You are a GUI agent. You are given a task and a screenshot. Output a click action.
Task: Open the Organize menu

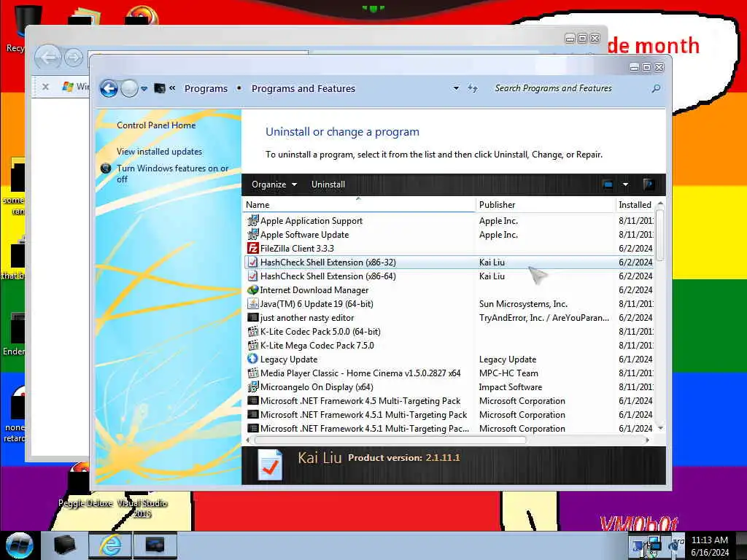tap(274, 184)
